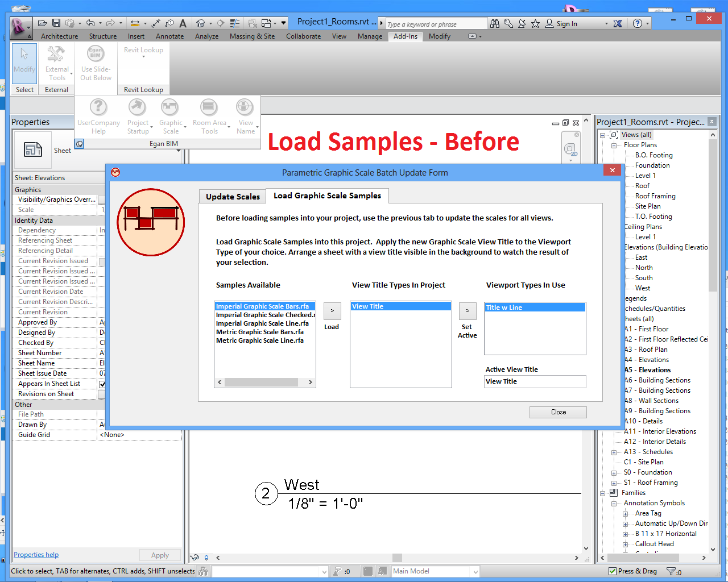This screenshot has height=582, width=728.
Task: Click the Samples Available horizontal scrollbar
Action: coord(265,383)
